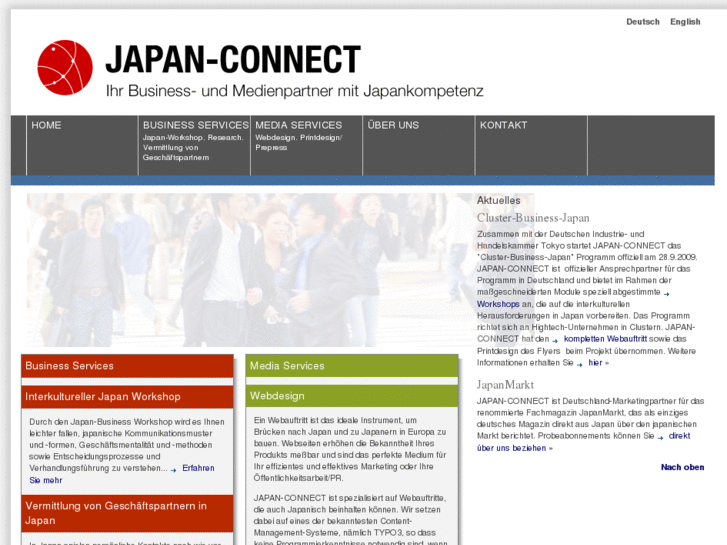Image resolution: width=727 pixels, height=545 pixels.
Task: Follow the Workshops link in Aktuelles
Action: (x=498, y=304)
